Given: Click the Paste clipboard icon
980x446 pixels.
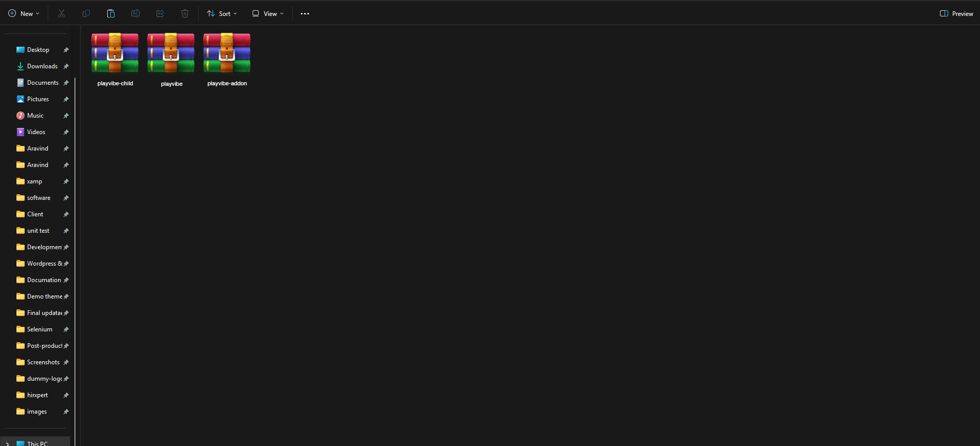Looking at the screenshot, I should 111,14.
